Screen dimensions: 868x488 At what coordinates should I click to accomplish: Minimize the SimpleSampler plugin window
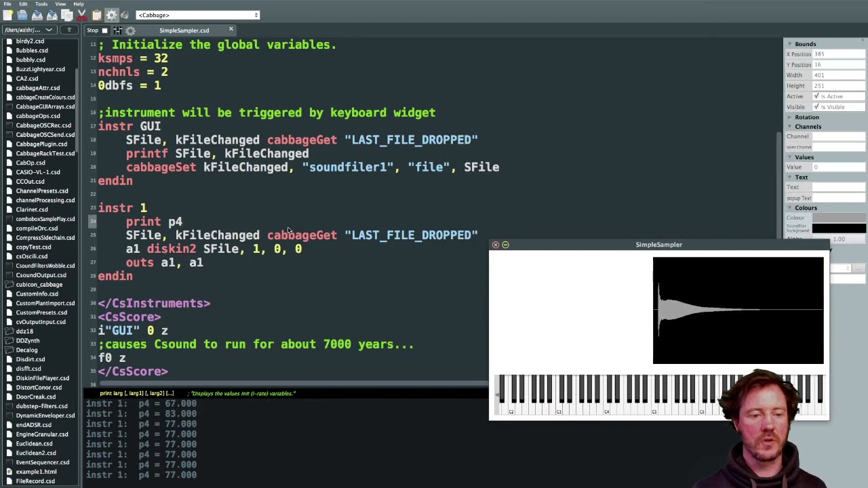pyautogui.click(x=505, y=245)
